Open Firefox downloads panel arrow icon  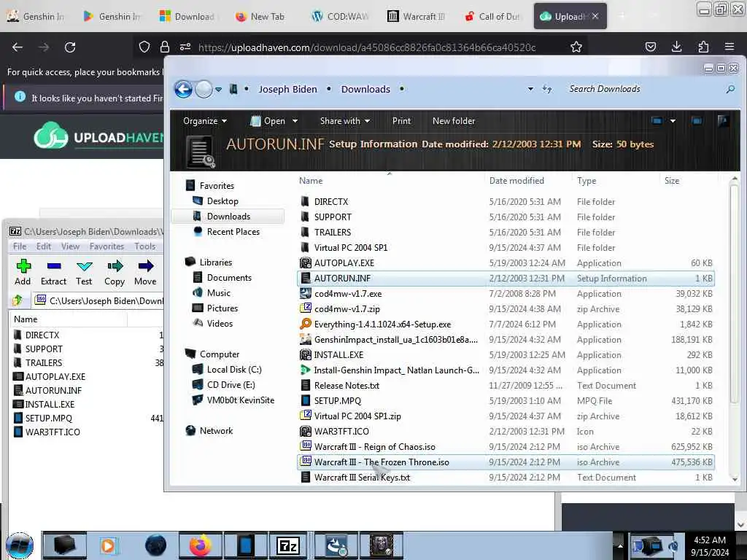676,47
